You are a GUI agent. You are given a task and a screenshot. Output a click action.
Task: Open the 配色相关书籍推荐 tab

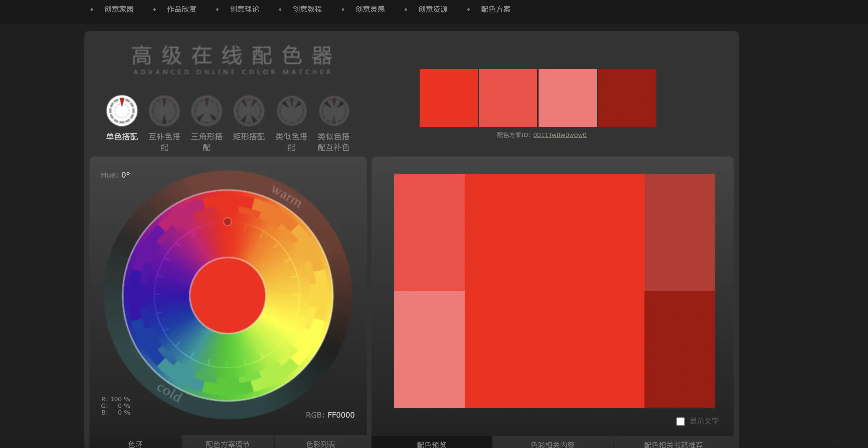673,444
